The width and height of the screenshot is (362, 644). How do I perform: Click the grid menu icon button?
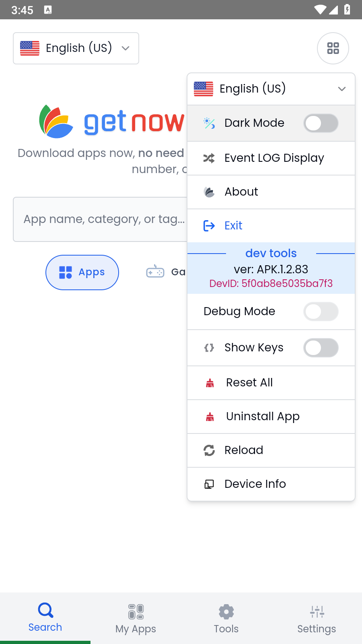[x=333, y=48]
